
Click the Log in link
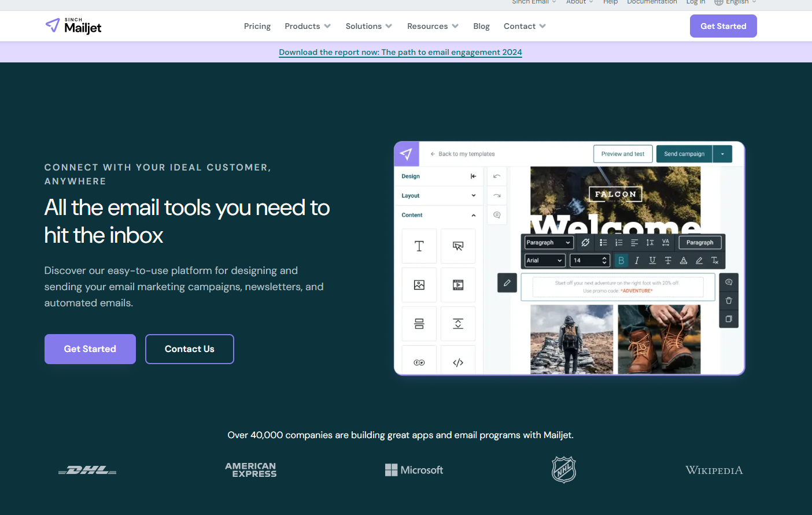[696, 2]
